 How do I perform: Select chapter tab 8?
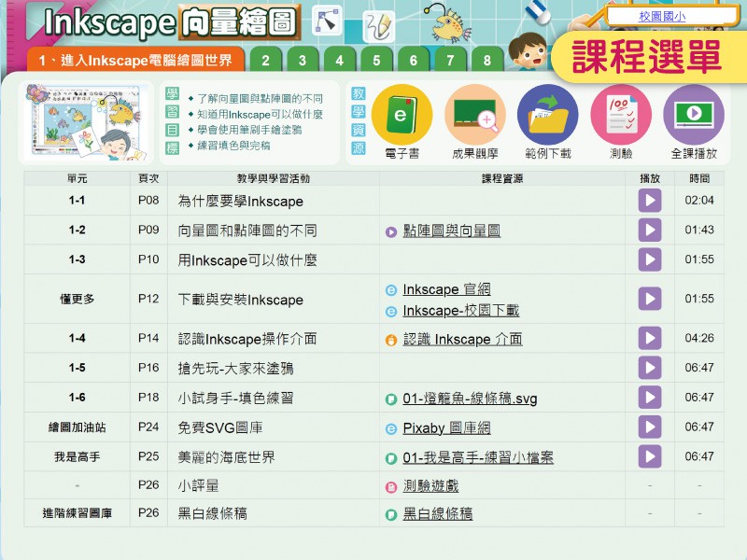pyautogui.click(x=486, y=61)
